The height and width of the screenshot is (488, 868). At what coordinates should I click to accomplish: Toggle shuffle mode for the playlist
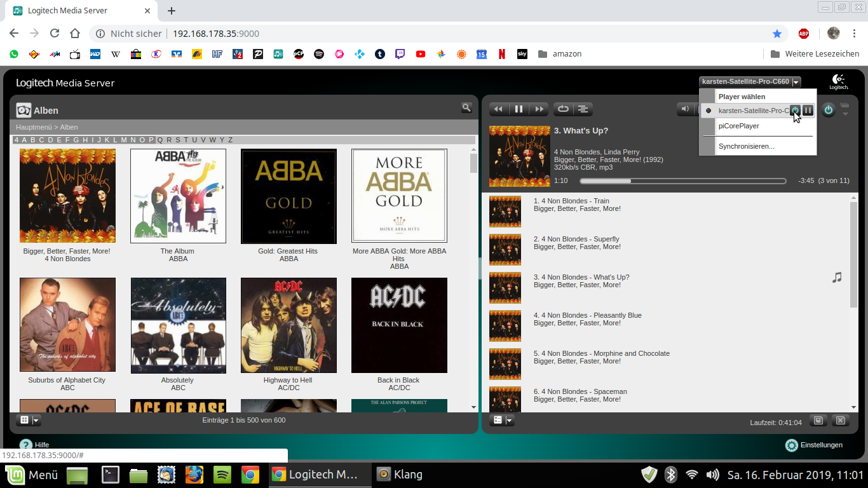583,109
